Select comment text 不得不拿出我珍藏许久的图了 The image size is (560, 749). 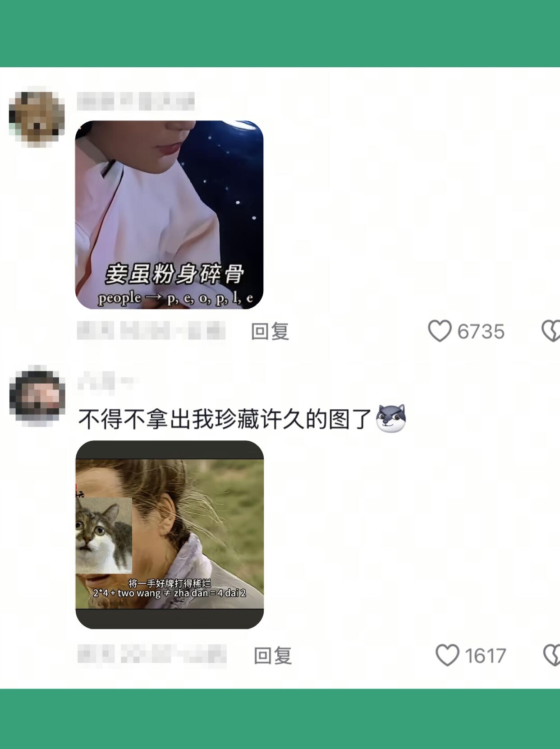point(225,419)
